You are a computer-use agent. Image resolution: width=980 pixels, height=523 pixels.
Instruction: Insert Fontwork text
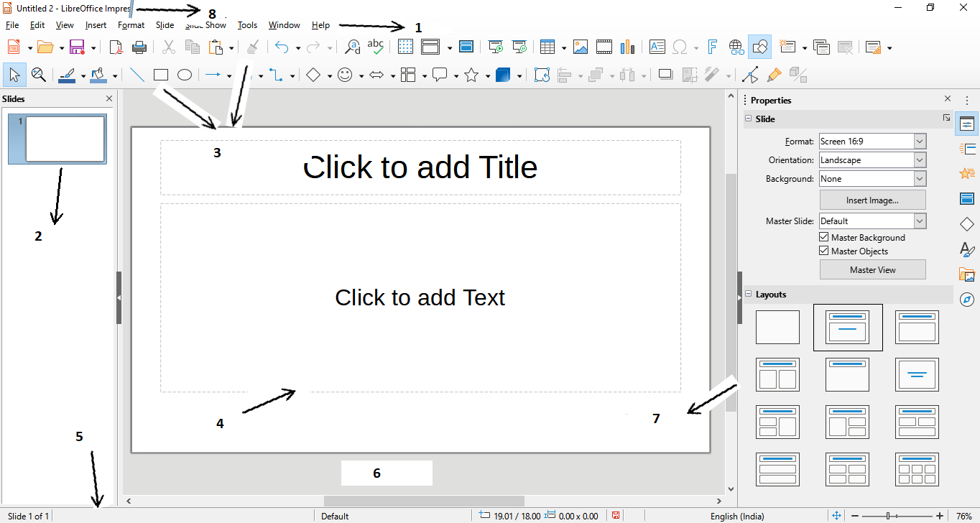712,47
